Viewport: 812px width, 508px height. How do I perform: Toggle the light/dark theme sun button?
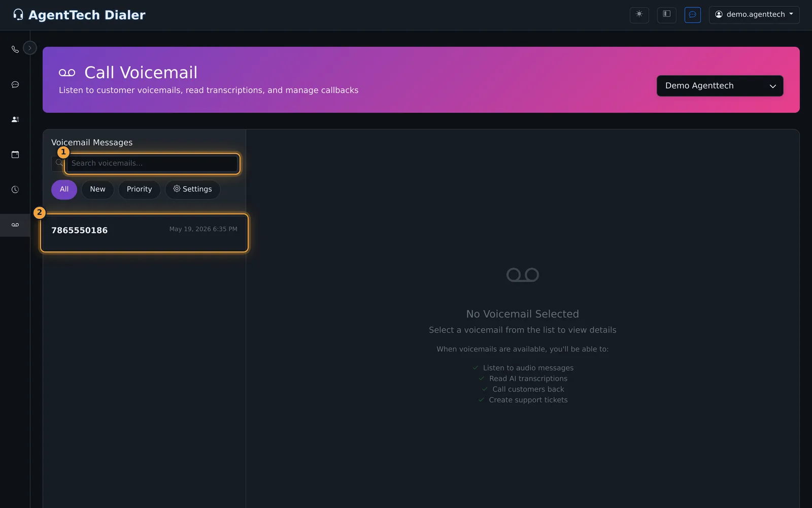tap(639, 15)
